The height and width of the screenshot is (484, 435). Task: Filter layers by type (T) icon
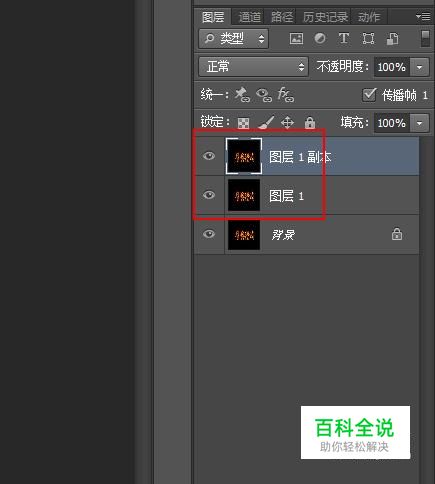click(x=344, y=38)
